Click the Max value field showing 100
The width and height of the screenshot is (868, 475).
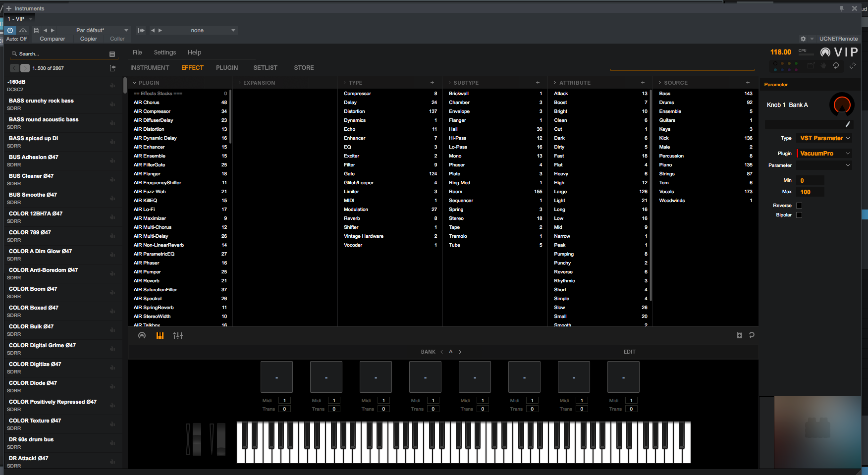click(x=811, y=192)
